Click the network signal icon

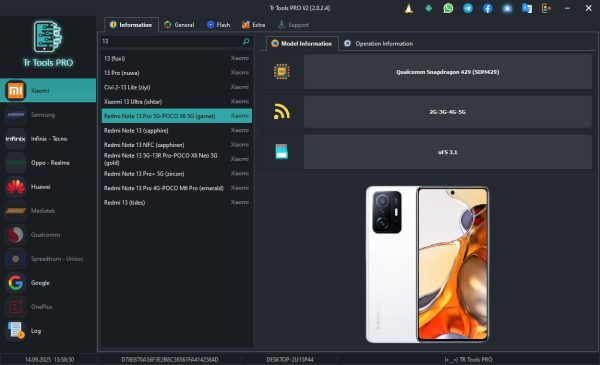(282, 112)
